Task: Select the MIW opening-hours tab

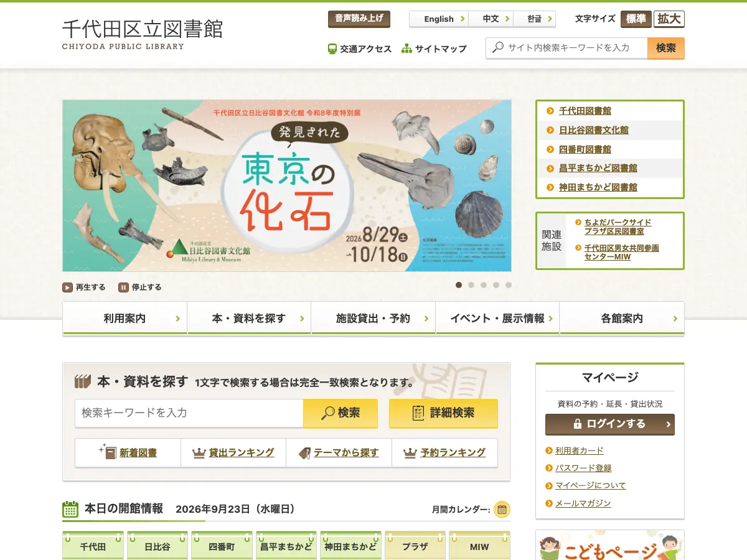Action: (x=479, y=546)
